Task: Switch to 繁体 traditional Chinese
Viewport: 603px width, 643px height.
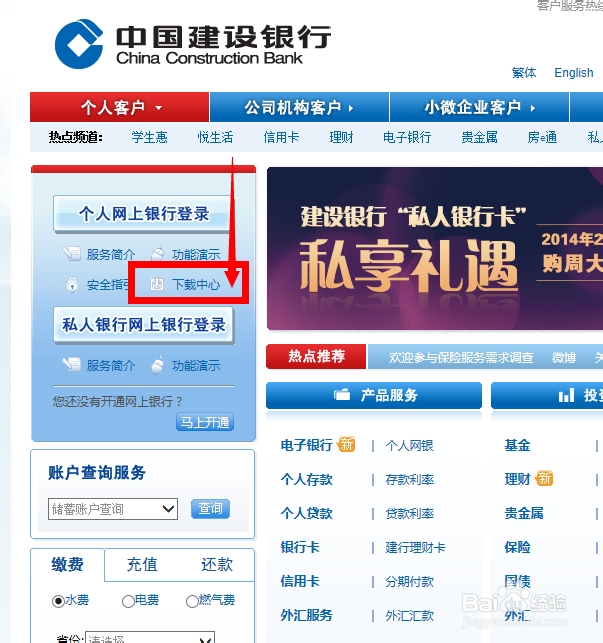Action: coord(524,73)
